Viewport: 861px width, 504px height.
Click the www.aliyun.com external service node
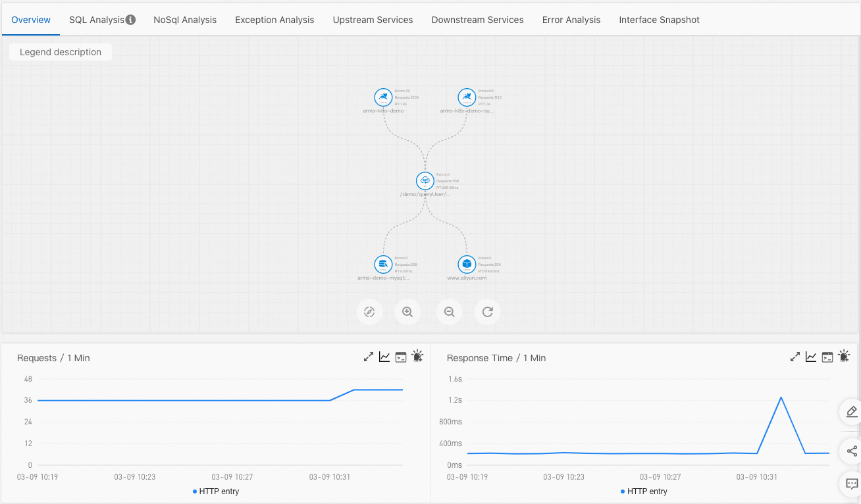[467, 265]
